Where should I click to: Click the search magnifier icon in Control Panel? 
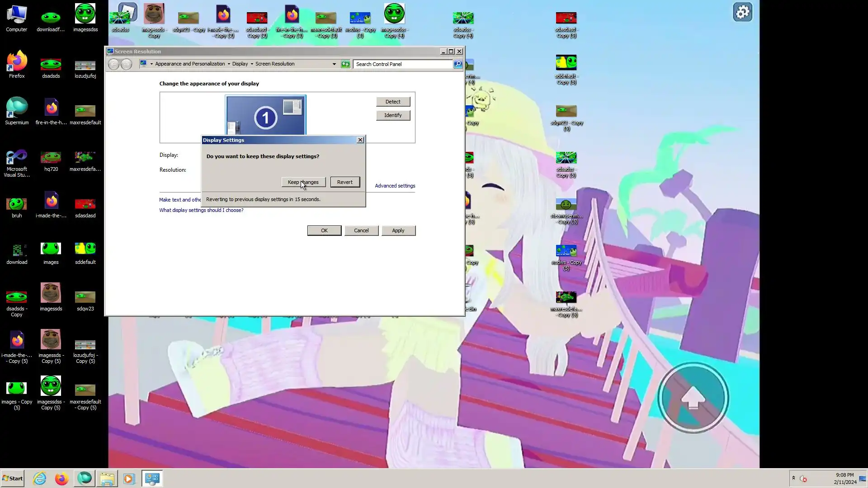(x=458, y=64)
